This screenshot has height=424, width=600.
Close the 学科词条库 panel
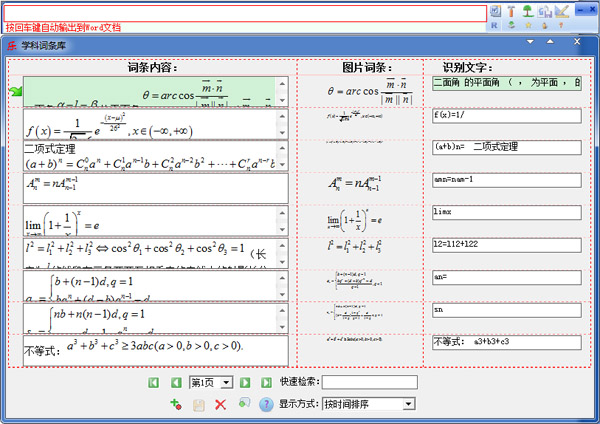point(577,41)
